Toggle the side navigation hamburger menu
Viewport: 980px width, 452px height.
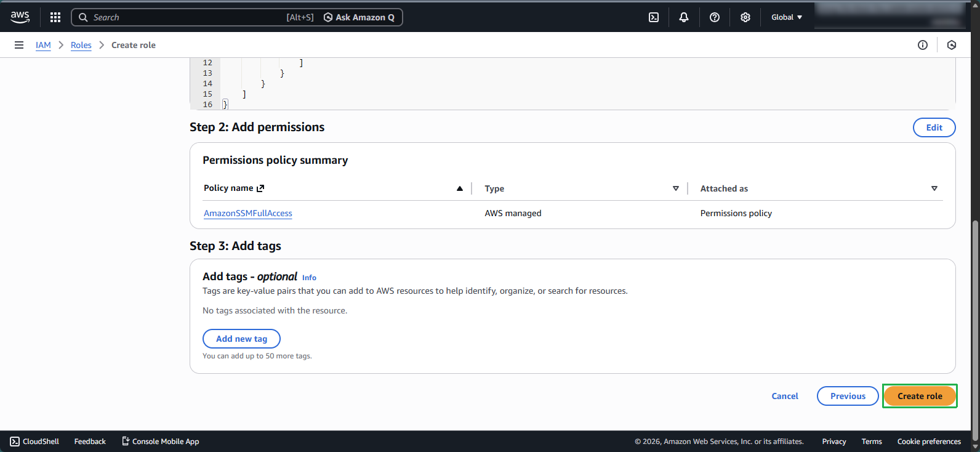[x=19, y=45]
